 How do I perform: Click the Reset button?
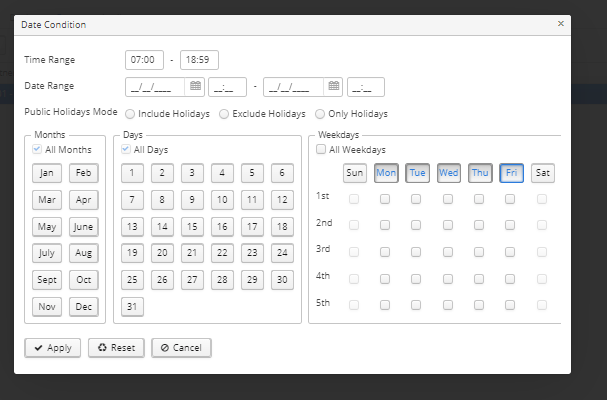(116, 348)
